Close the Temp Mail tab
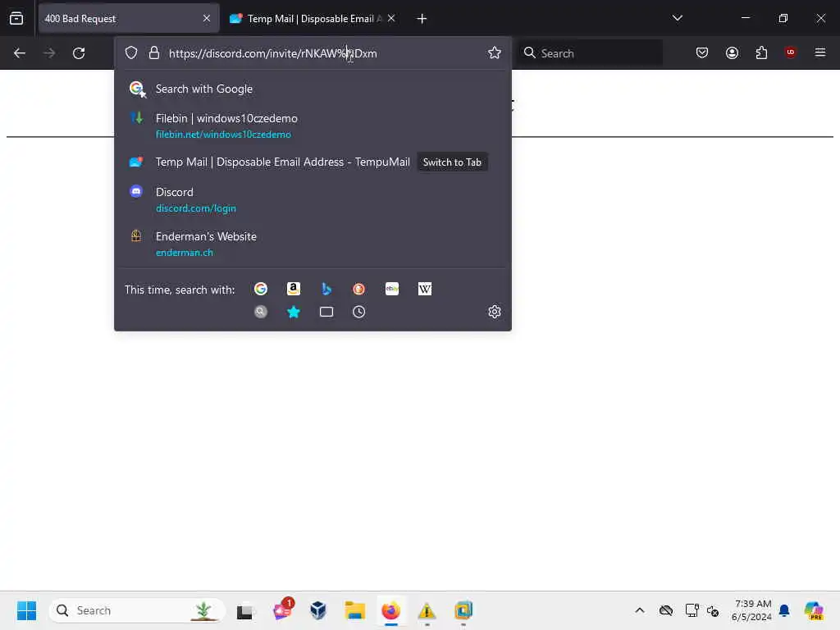 pyautogui.click(x=391, y=19)
